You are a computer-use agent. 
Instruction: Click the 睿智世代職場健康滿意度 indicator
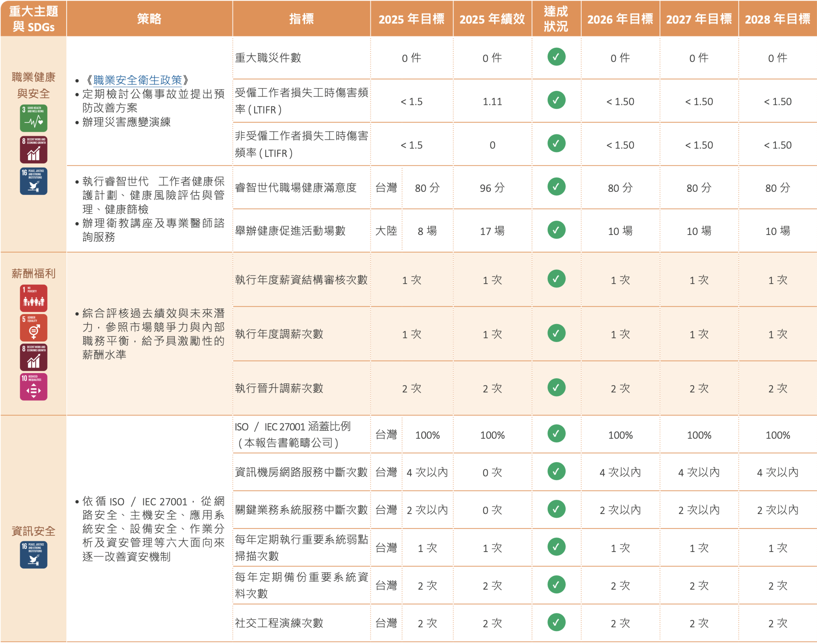[296, 188]
